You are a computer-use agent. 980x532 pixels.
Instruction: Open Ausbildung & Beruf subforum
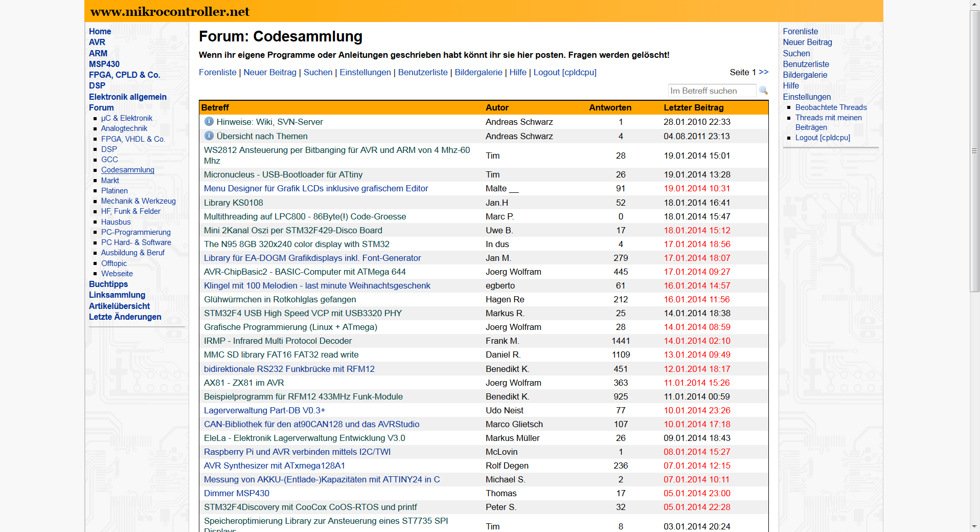point(133,253)
